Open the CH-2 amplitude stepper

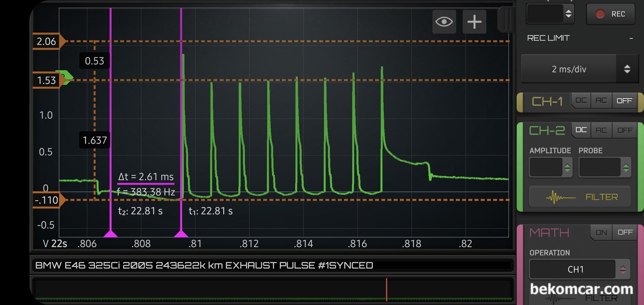(550, 168)
